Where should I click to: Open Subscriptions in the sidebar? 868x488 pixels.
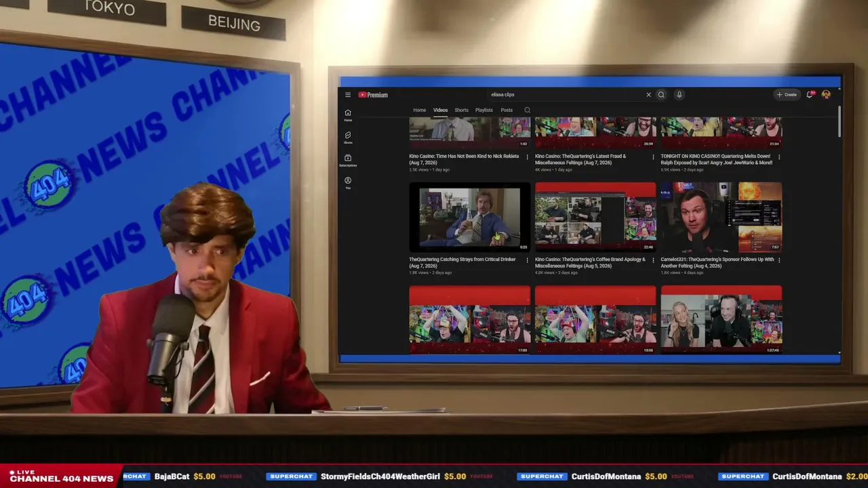click(x=348, y=160)
